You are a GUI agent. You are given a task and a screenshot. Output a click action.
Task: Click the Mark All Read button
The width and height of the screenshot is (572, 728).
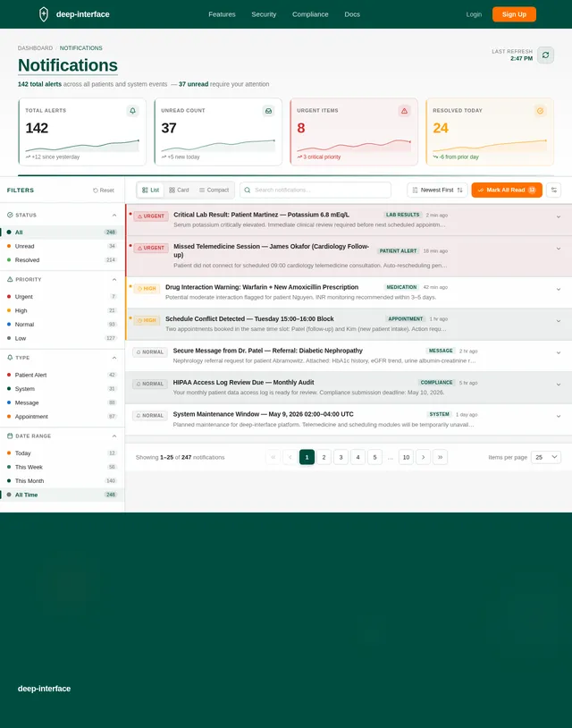point(507,190)
